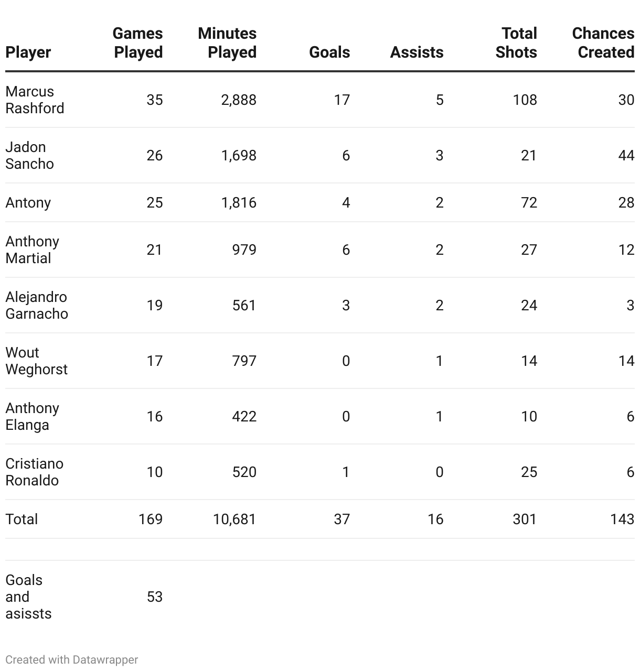Select Jadon Sancho's name cell
This screenshot has height=672, width=640.
(29, 155)
